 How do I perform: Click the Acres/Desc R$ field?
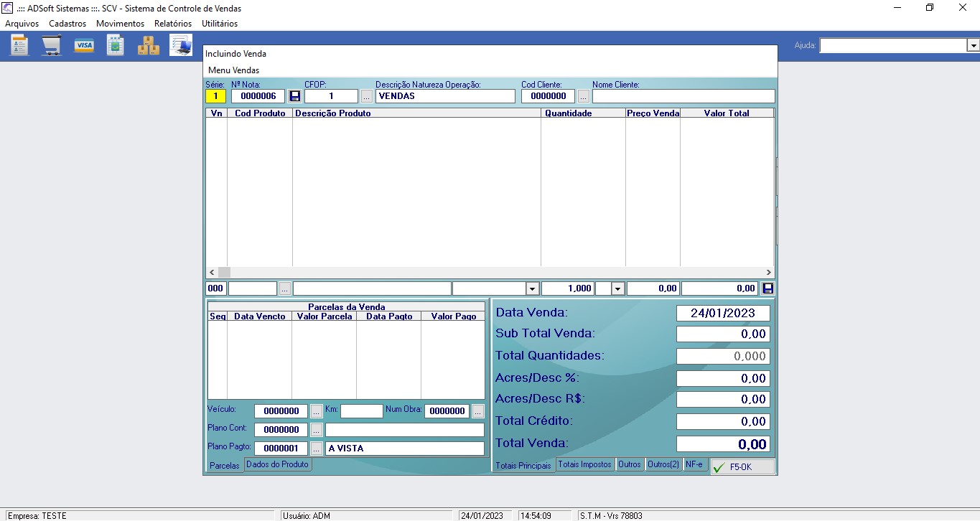point(723,399)
